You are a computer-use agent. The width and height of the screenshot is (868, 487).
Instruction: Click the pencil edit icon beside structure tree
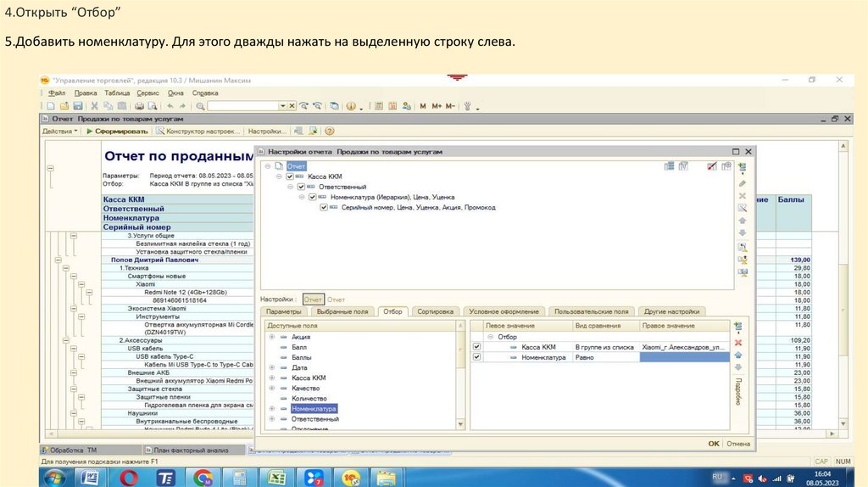click(743, 182)
